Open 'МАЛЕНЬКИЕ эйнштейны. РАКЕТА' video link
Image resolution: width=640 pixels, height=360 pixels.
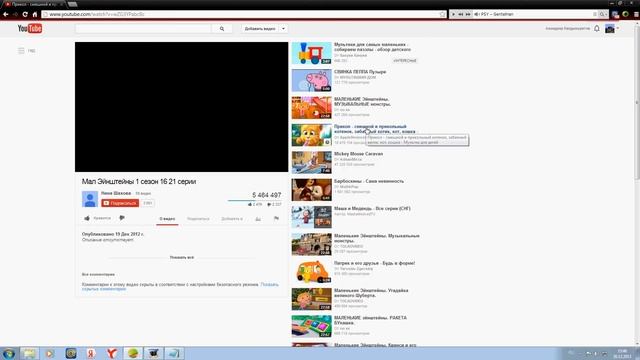coord(370,320)
